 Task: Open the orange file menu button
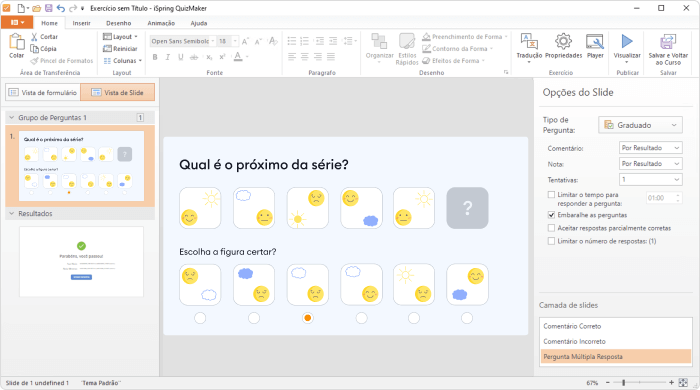(x=17, y=22)
